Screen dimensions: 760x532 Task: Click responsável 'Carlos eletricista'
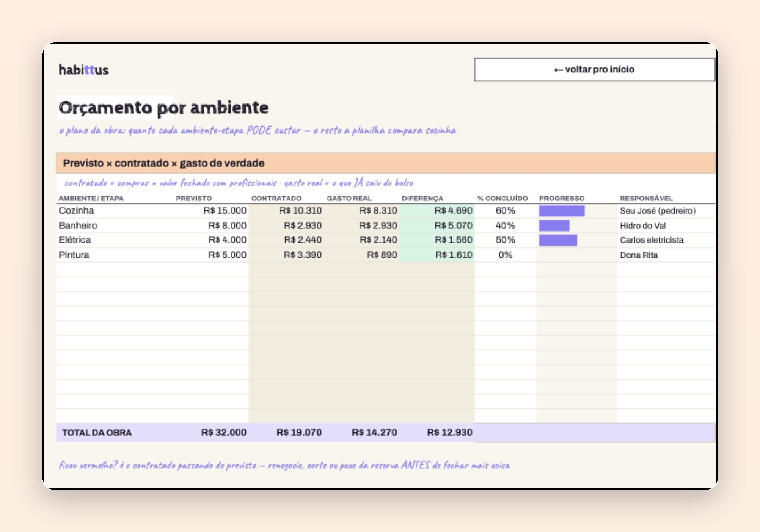tap(652, 240)
